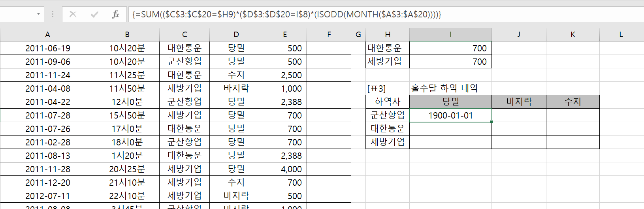Select the date cell 2011-11-24
Image resolution: width=644 pixels, height=209 pixels.
[47, 75]
